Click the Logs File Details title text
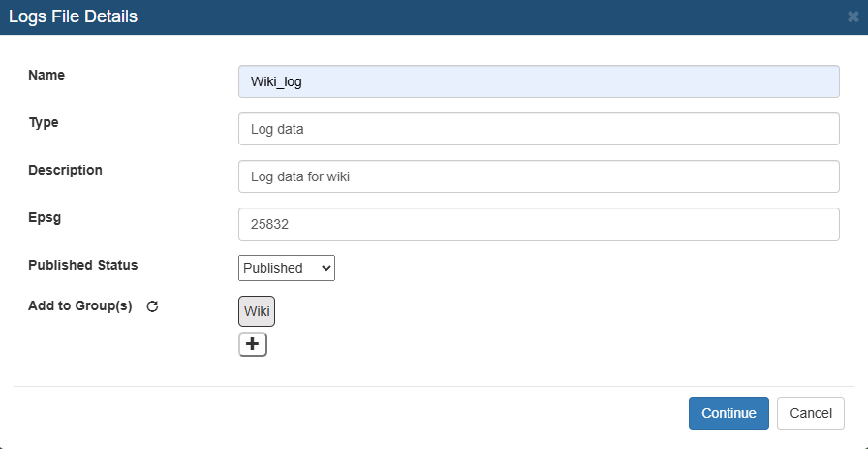Screen dimensions: 868x449 73,16
